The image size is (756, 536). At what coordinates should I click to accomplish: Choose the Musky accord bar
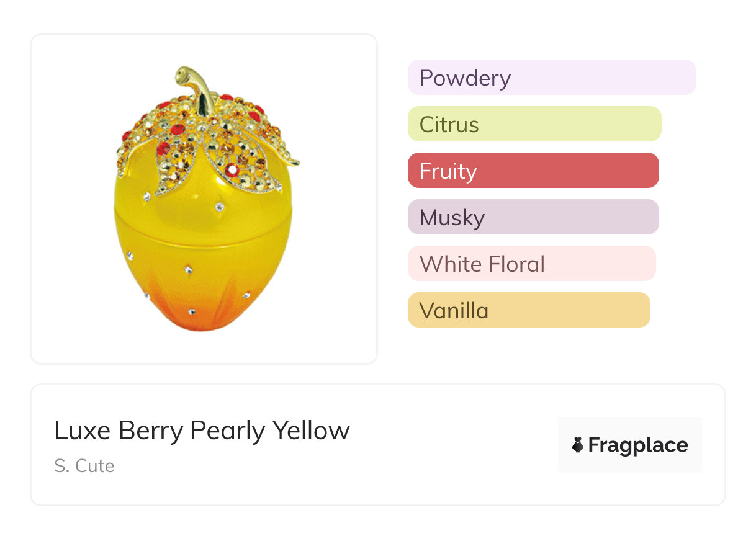[x=533, y=217]
